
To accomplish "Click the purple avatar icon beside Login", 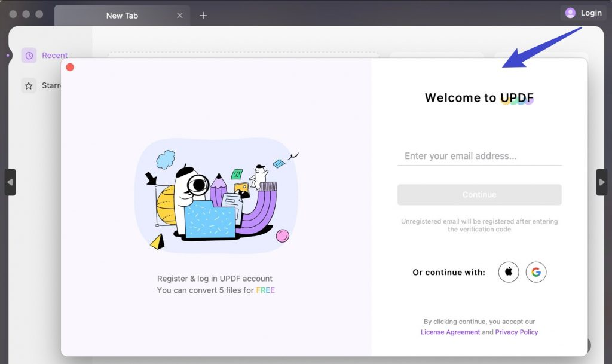I will (570, 13).
